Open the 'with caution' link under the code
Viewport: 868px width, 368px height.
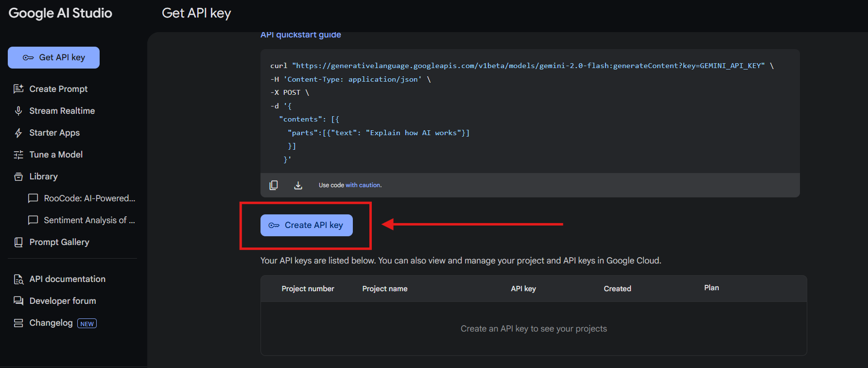pyautogui.click(x=364, y=185)
